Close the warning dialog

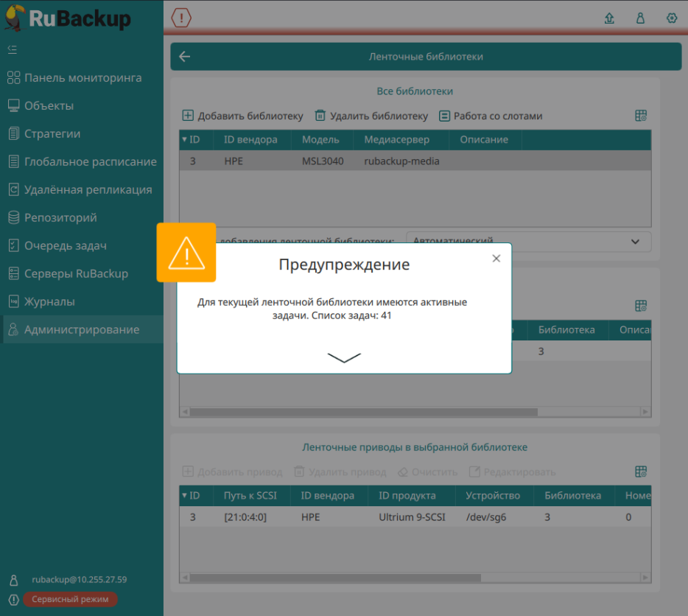point(496,258)
